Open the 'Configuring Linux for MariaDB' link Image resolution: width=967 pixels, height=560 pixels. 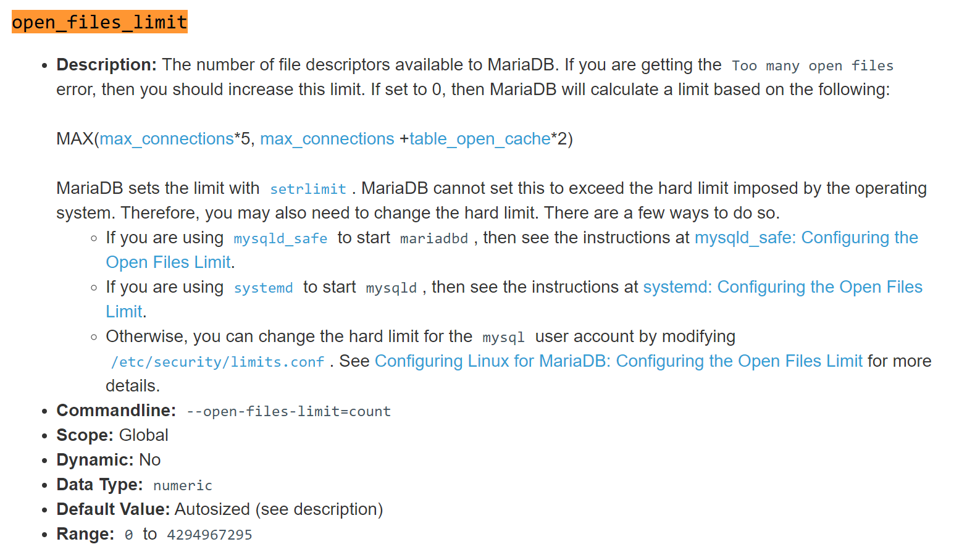pyautogui.click(x=618, y=361)
